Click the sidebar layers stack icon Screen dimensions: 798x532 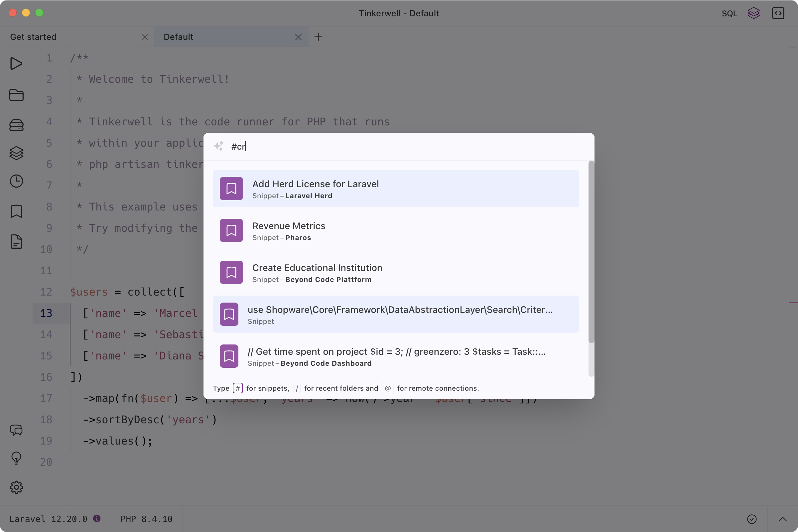pos(16,153)
